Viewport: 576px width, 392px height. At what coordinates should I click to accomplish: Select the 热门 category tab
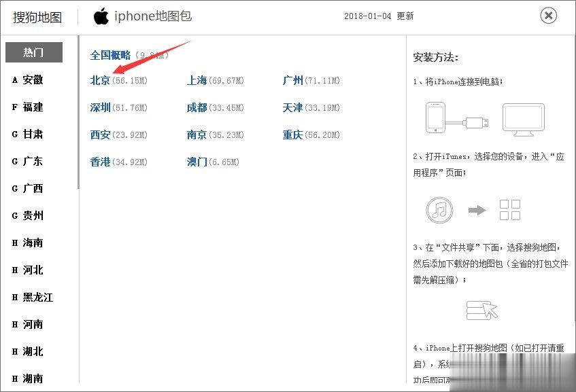[x=34, y=52]
